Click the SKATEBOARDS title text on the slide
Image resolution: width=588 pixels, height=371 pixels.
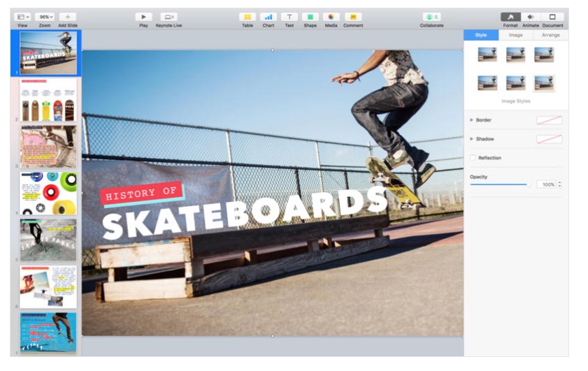(x=245, y=213)
